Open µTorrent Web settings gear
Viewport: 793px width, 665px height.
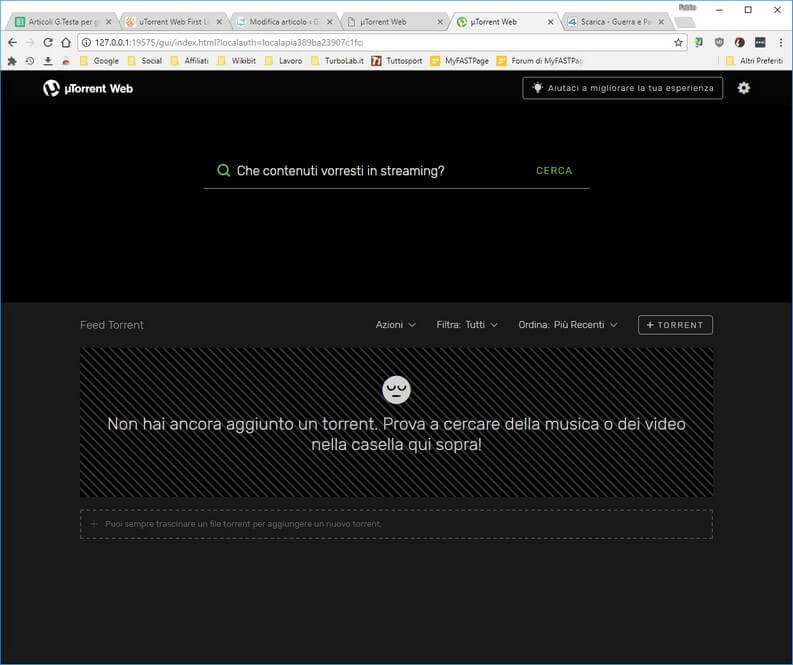(x=743, y=88)
